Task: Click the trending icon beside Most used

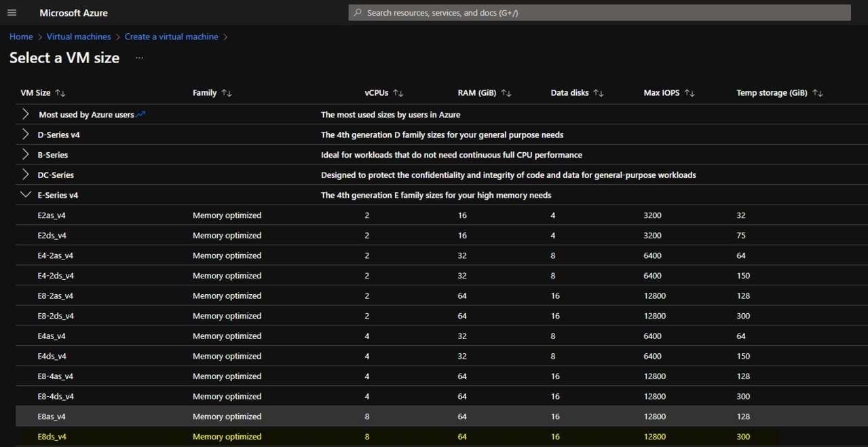Action: pos(141,115)
